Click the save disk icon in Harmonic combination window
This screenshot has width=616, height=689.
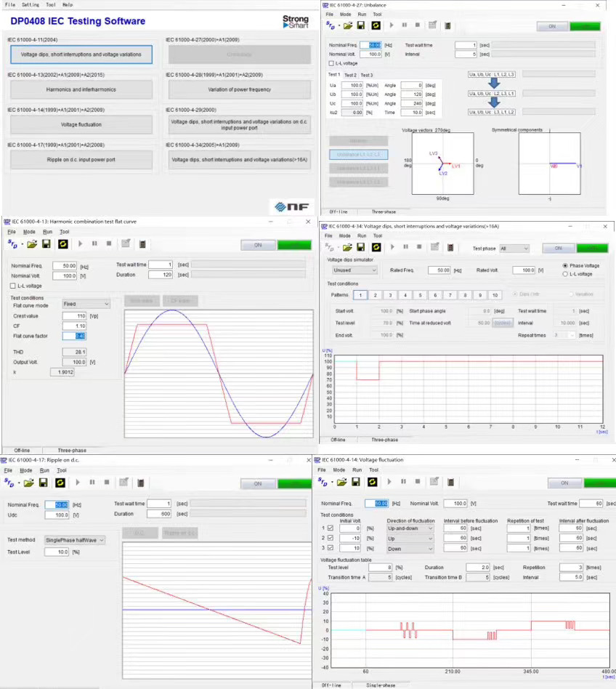(x=46, y=243)
